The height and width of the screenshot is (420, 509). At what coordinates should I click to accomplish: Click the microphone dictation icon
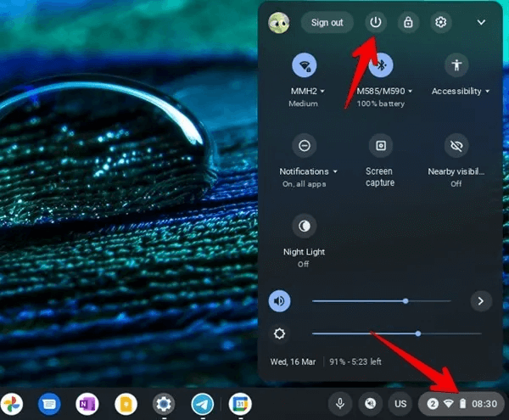[340, 404]
